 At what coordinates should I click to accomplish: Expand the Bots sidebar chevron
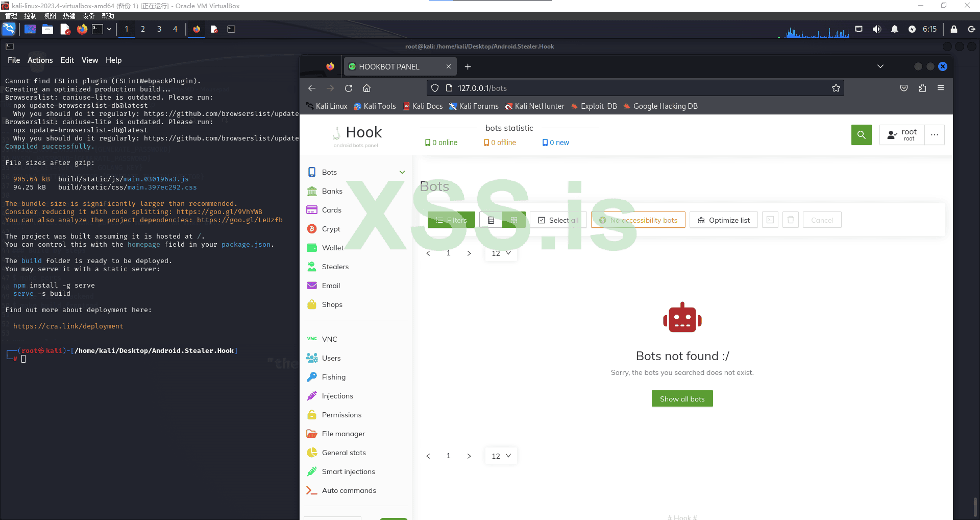[x=402, y=173]
